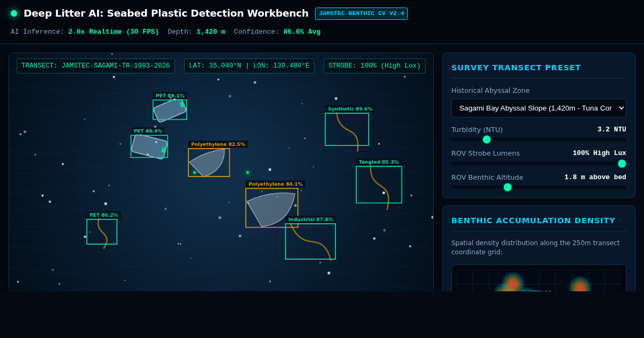Viewport: 644px width, 338px height.
Task: Open the Historical Abyssal Zone dropdown
Action: pos(538,108)
